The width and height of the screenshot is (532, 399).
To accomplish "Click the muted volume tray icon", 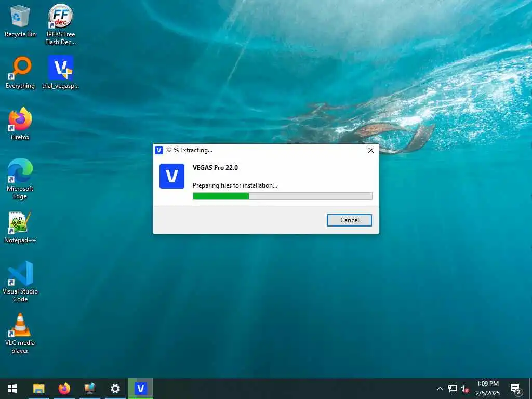I will point(464,389).
